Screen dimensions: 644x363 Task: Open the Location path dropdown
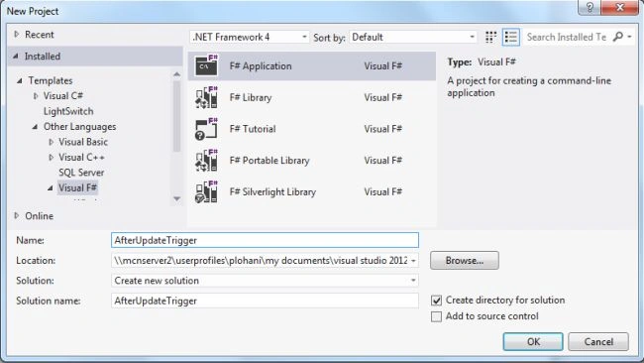point(413,261)
